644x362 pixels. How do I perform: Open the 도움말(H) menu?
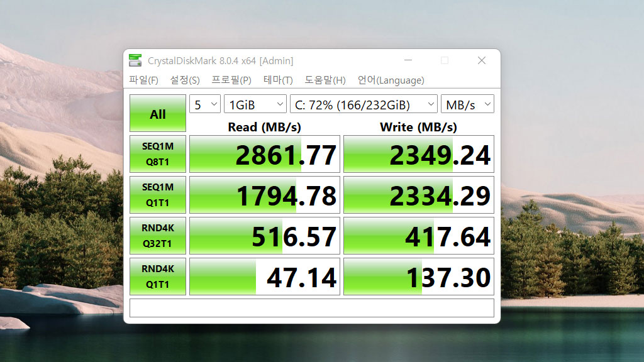tap(325, 80)
